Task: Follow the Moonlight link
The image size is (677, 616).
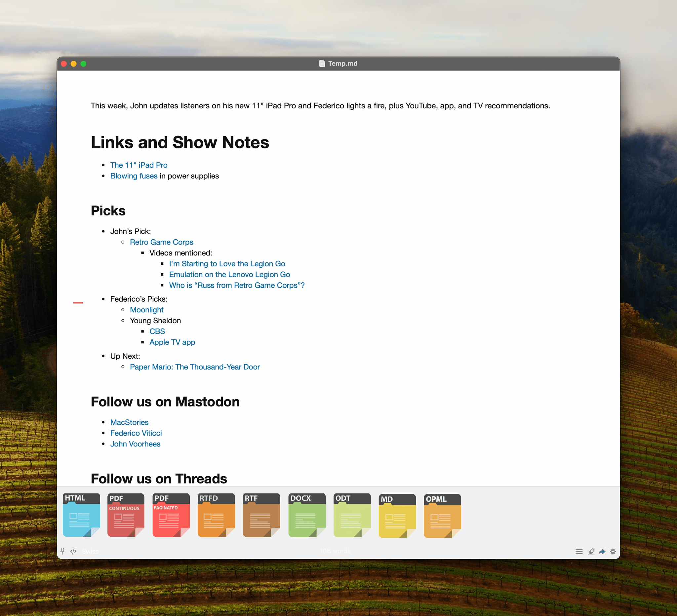Action: pos(147,310)
